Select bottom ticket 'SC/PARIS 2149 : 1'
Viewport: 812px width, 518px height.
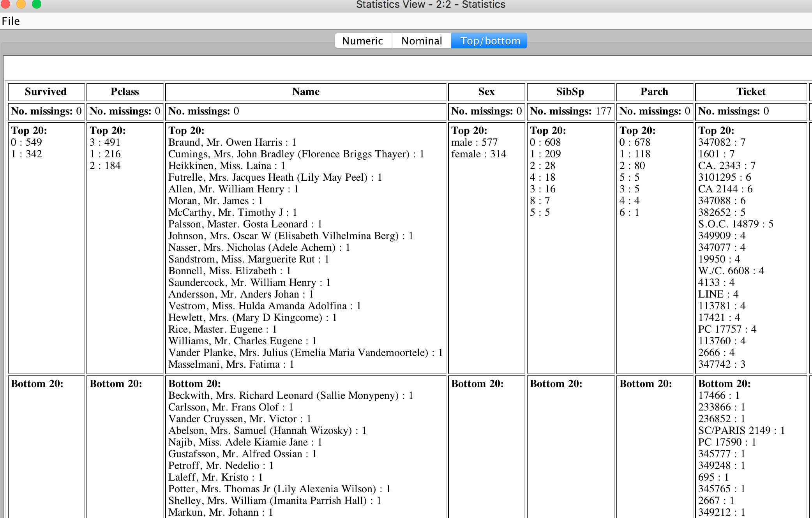[x=741, y=431]
